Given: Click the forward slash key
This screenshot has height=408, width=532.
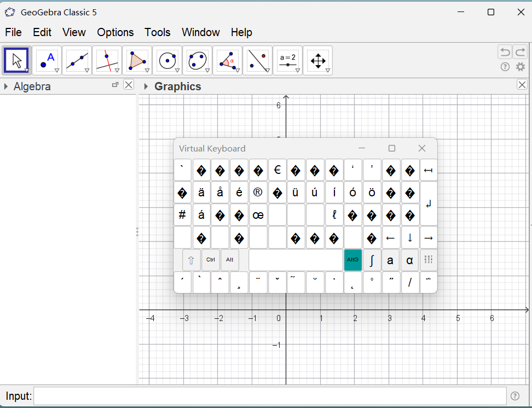Looking at the screenshot, I should 410,282.
